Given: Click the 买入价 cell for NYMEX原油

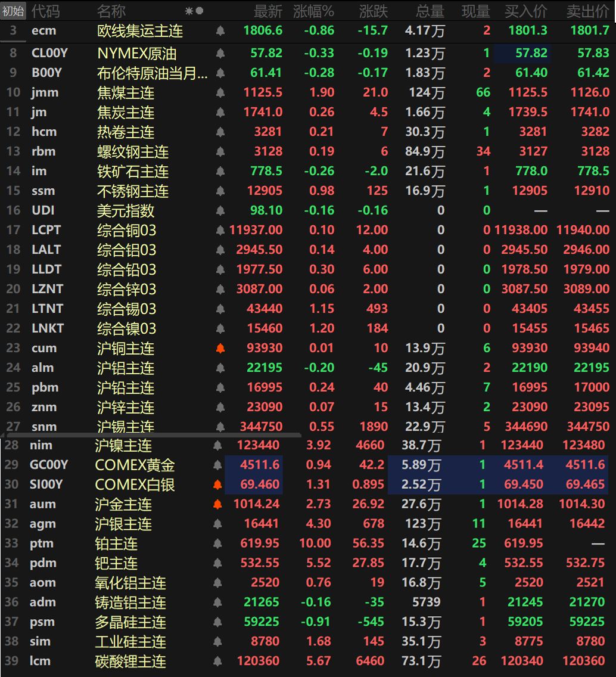Looking at the screenshot, I should (522, 54).
